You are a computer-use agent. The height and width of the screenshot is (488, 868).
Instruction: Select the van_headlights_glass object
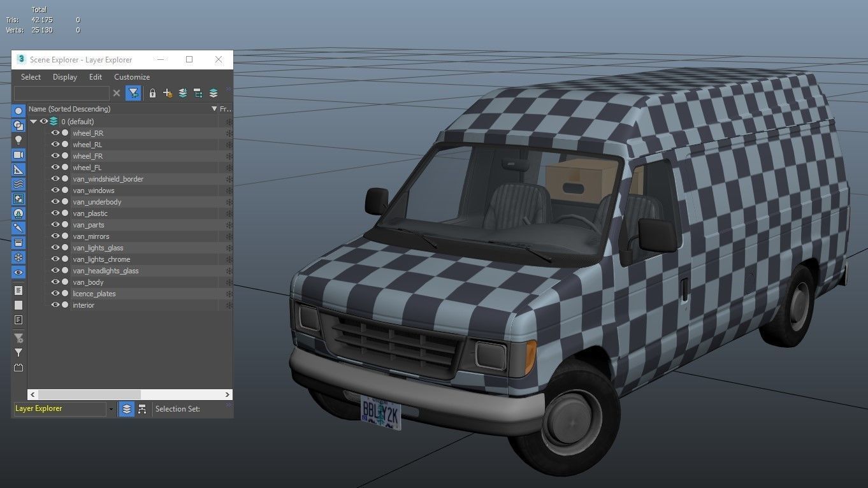tap(106, 271)
